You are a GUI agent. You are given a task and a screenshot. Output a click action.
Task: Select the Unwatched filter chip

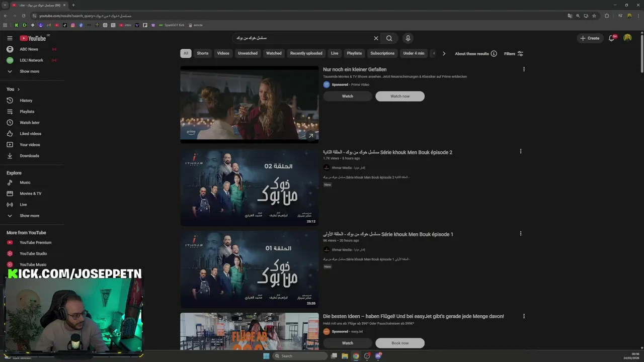248,53
